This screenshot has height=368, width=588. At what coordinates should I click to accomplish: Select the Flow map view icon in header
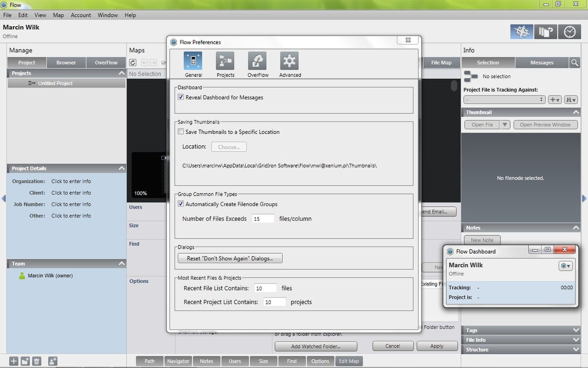(521, 32)
